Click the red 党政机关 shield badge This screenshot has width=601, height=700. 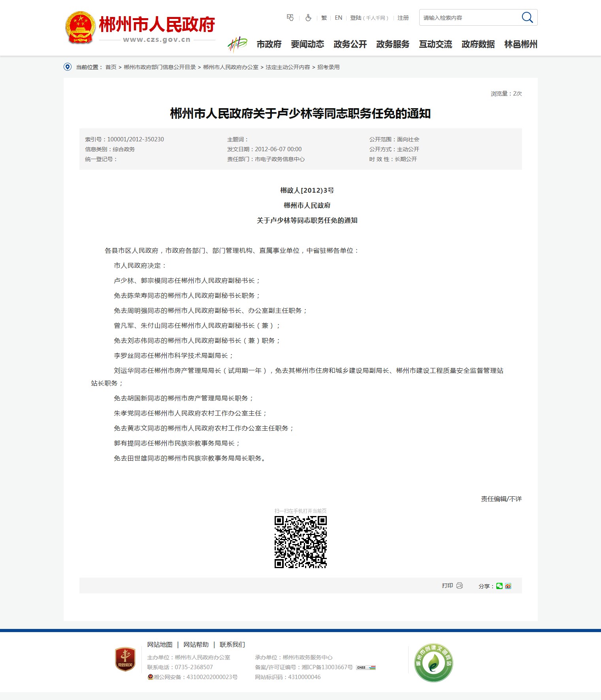click(x=125, y=659)
